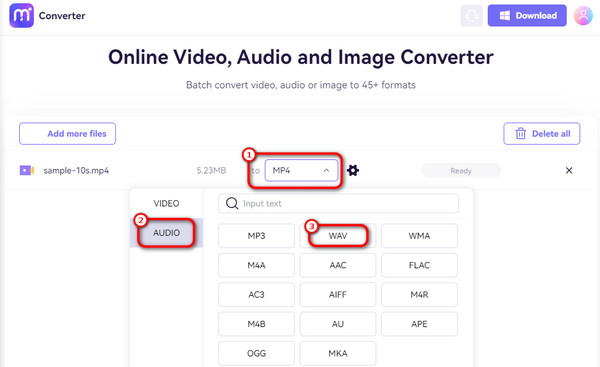This screenshot has width=600, height=367.
Task: Open the user profile avatar
Action: [583, 16]
